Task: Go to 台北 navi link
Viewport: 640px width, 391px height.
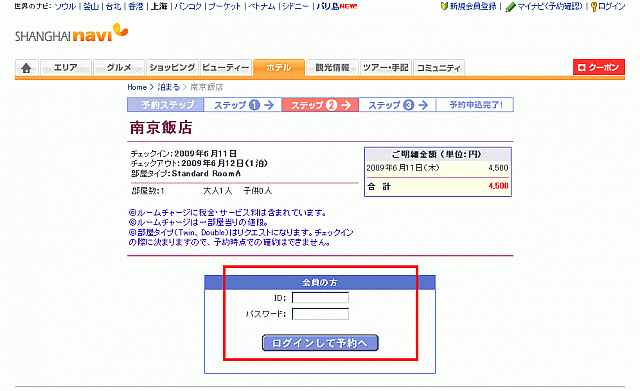Action: point(113,7)
